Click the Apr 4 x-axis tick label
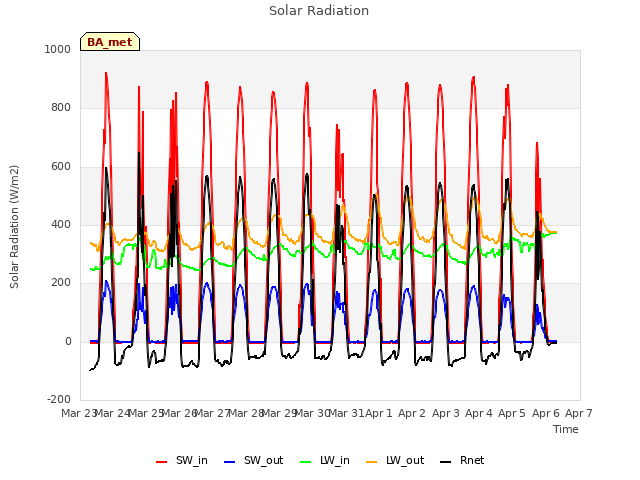This screenshot has width=640, height=480. [479, 413]
